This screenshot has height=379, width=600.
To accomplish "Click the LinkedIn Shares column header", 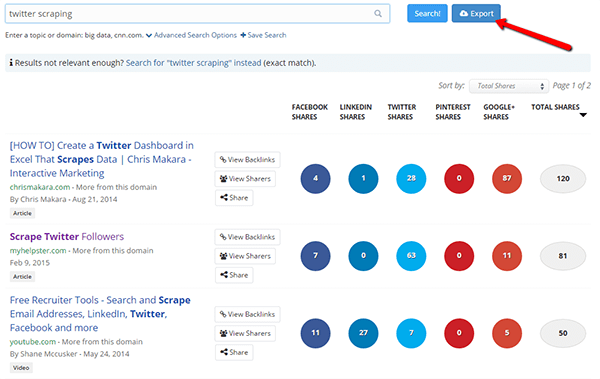I will [x=355, y=112].
